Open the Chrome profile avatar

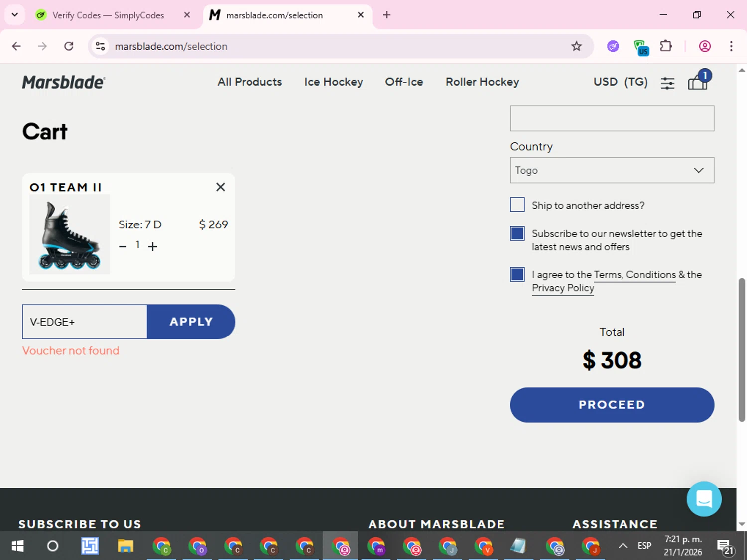tap(705, 46)
